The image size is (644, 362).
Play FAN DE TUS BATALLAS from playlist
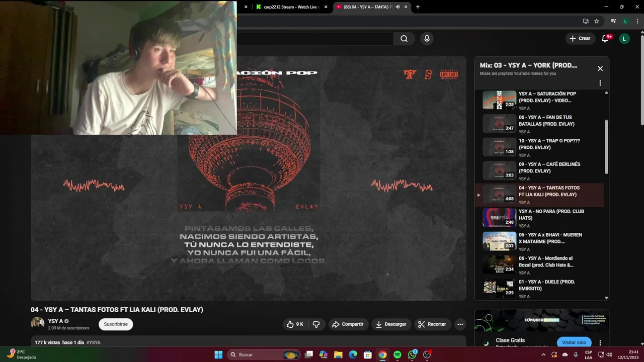pyautogui.click(x=540, y=124)
